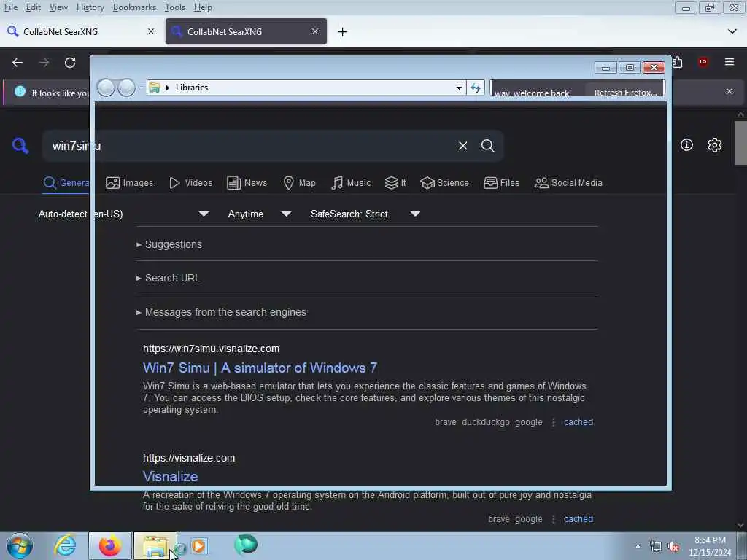The image size is (747, 560).
Task: Show hidden tray icons arrow
Action: [638, 546]
